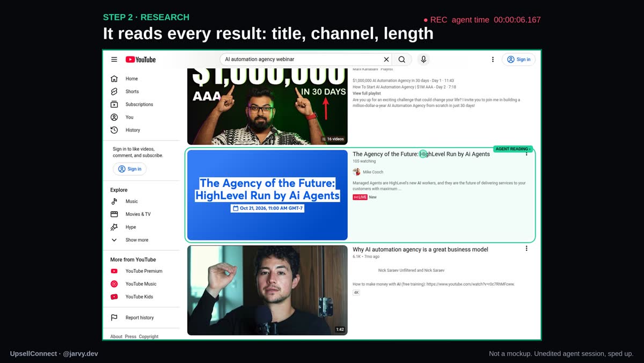Click the History clock icon
644x363 pixels.
coord(114,130)
